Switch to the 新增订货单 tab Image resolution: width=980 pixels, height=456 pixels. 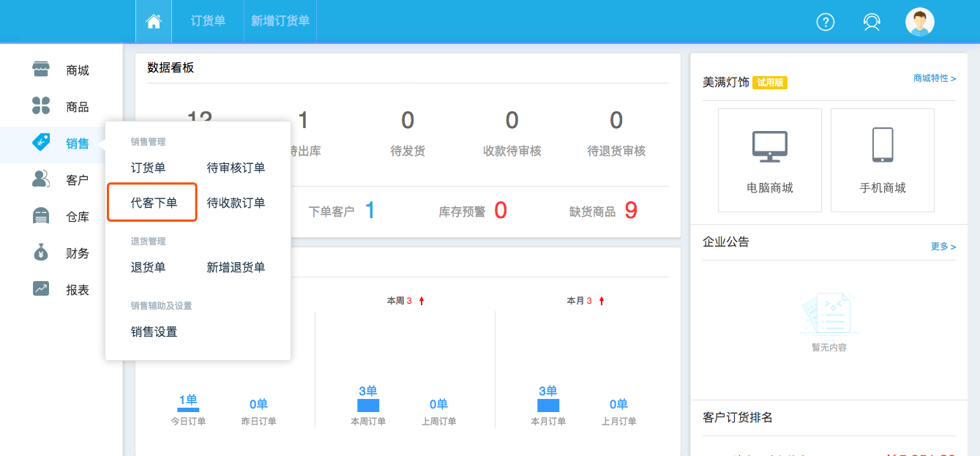tap(280, 21)
